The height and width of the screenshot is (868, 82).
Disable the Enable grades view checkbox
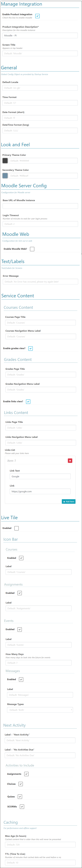point(30,348)
